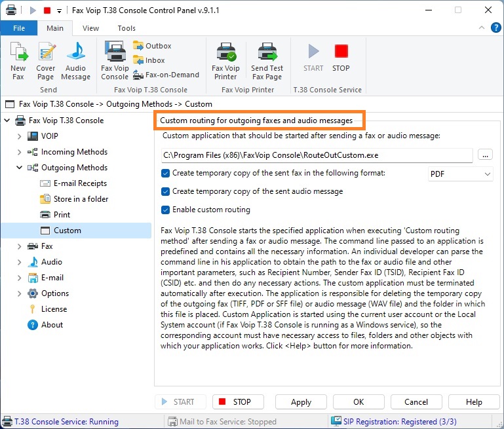Expand the E-mail tree node

[x=19, y=278]
